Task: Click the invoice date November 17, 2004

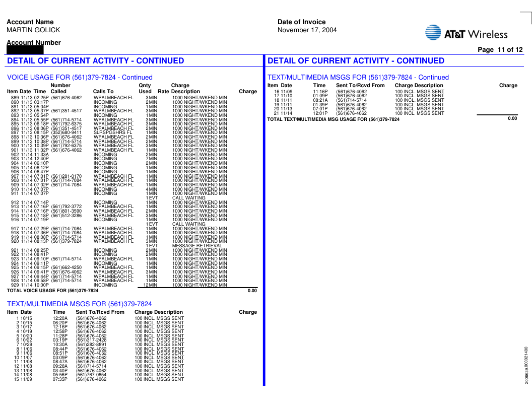Action: tap(307, 30)
